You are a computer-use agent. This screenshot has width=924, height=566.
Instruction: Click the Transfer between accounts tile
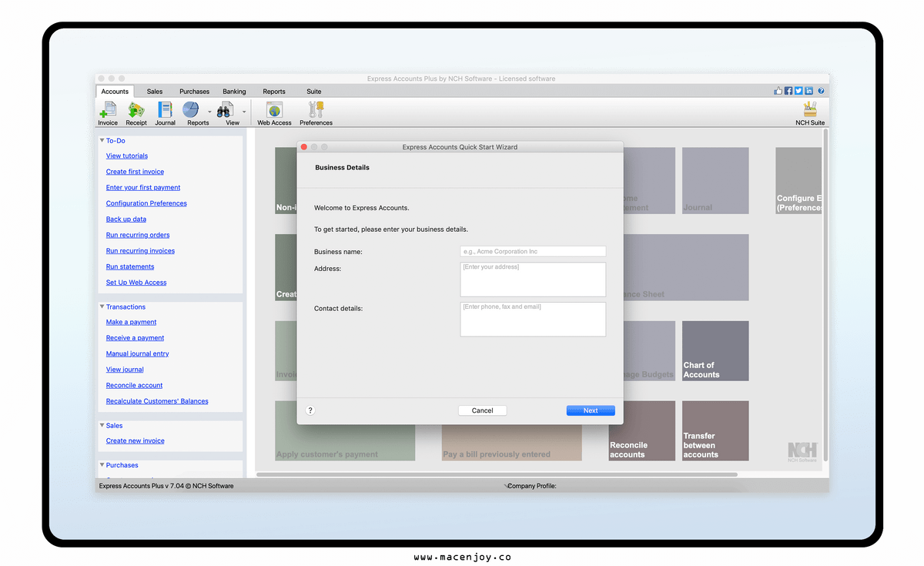[715, 430]
